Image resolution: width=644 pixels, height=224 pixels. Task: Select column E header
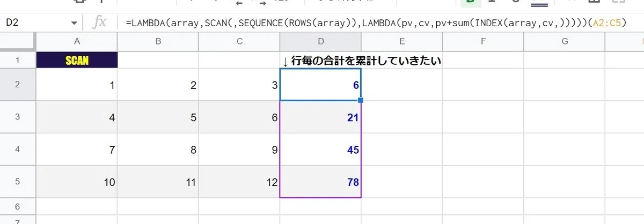click(401, 41)
